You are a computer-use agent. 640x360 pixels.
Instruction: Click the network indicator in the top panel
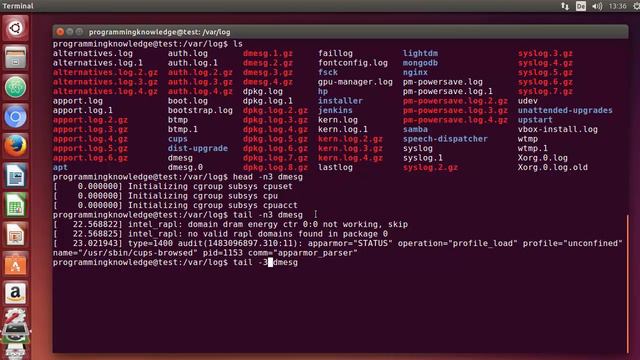tap(565, 6)
